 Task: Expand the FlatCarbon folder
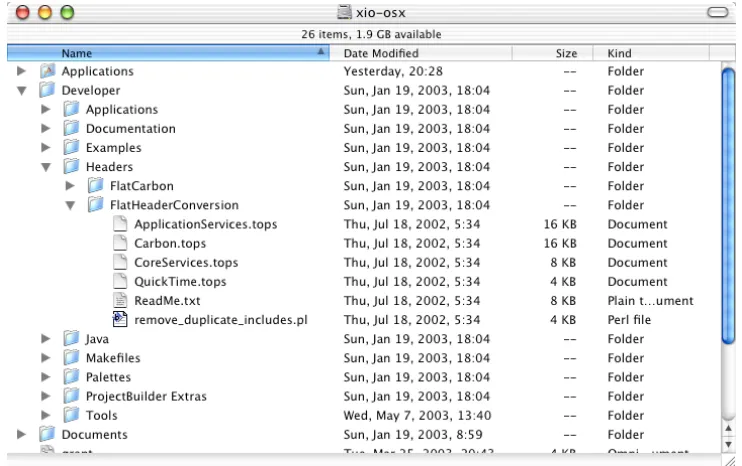[70, 185]
